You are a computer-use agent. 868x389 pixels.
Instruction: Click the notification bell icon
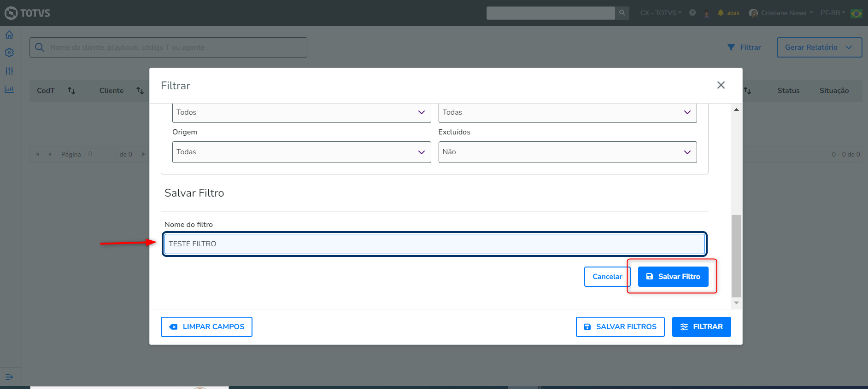tap(721, 13)
